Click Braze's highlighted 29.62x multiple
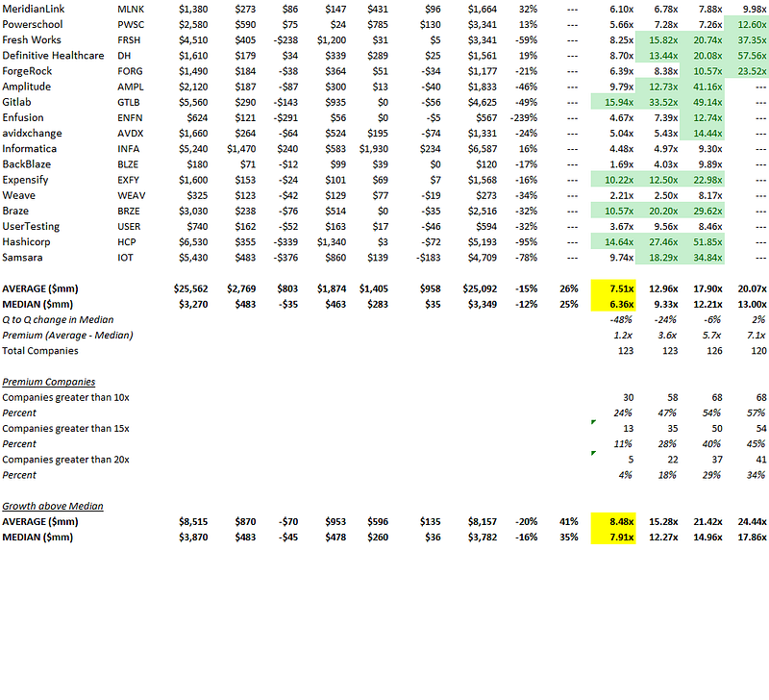This screenshot has height=700, width=769. [x=703, y=211]
